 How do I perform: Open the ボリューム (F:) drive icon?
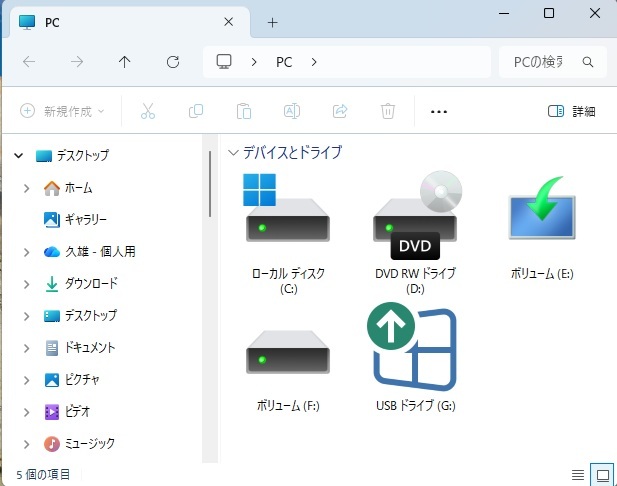288,352
